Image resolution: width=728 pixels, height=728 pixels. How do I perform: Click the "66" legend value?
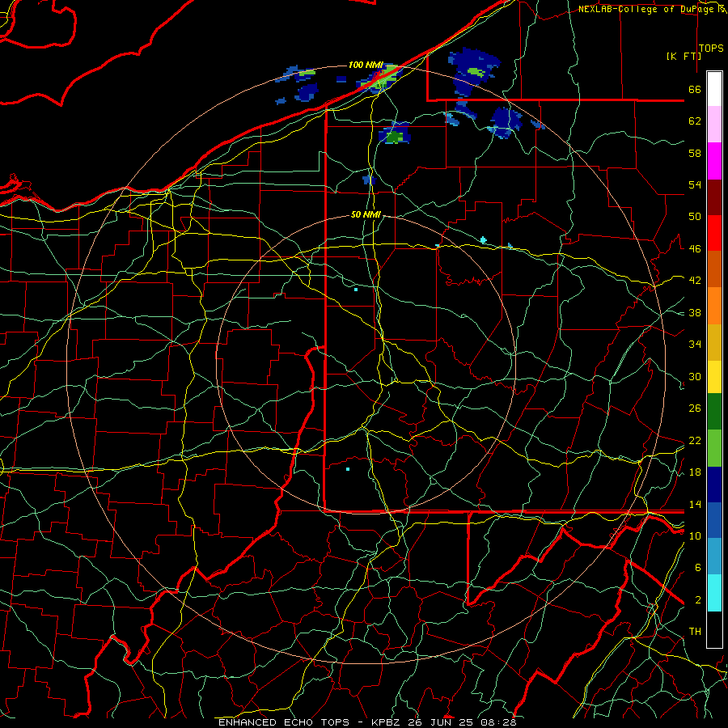[695, 89]
